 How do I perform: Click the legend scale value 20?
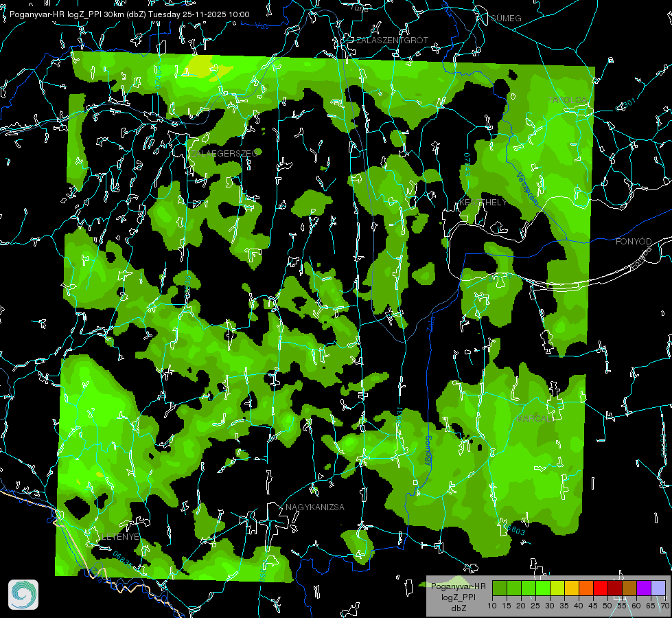pyautogui.click(x=521, y=606)
